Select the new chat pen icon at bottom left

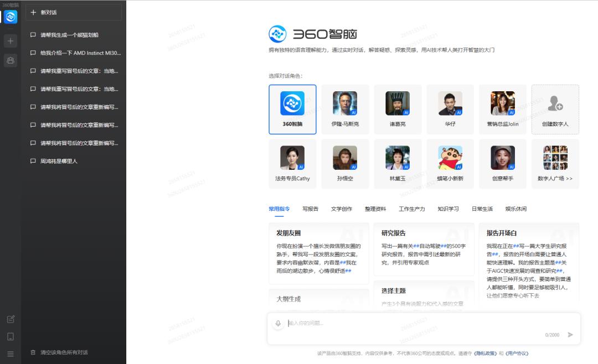click(9, 319)
